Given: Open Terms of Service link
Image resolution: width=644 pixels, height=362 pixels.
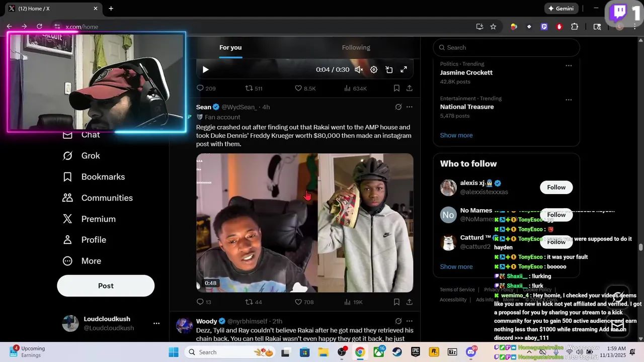Looking at the screenshot, I should tap(457, 290).
